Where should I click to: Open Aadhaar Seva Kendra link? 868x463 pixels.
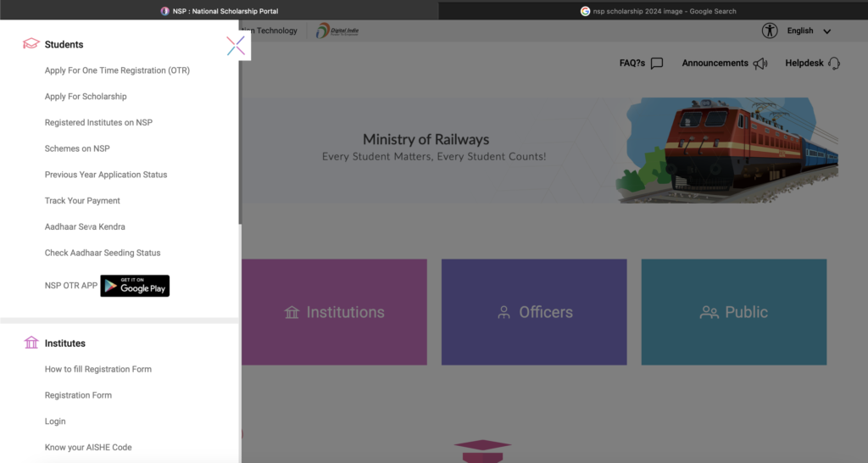pos(85,226)
